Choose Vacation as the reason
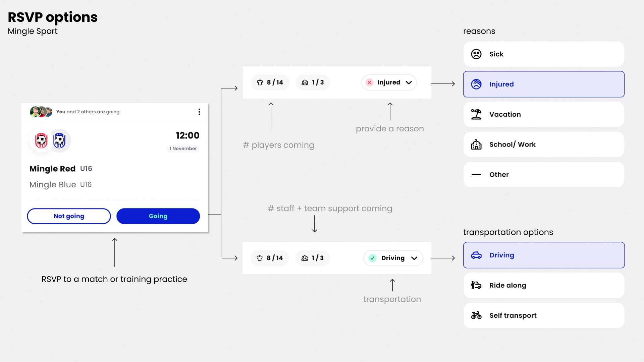This screenshot has width=644, height=362. (x=544, y=114)
